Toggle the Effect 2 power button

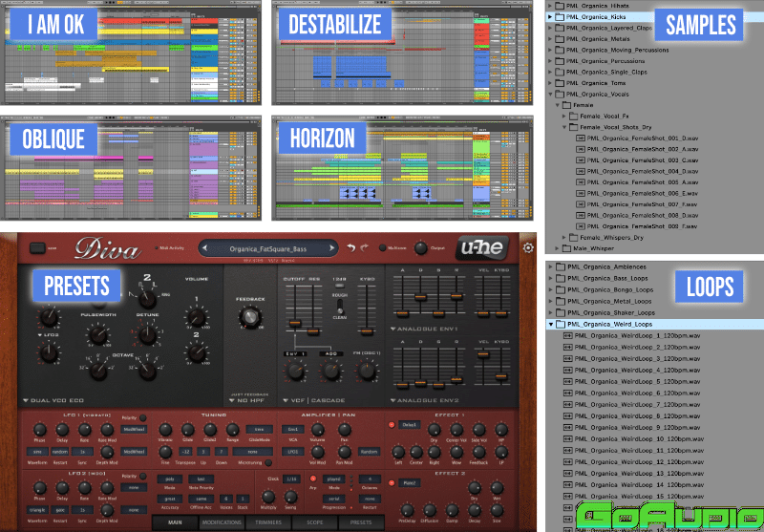point(391,482)
